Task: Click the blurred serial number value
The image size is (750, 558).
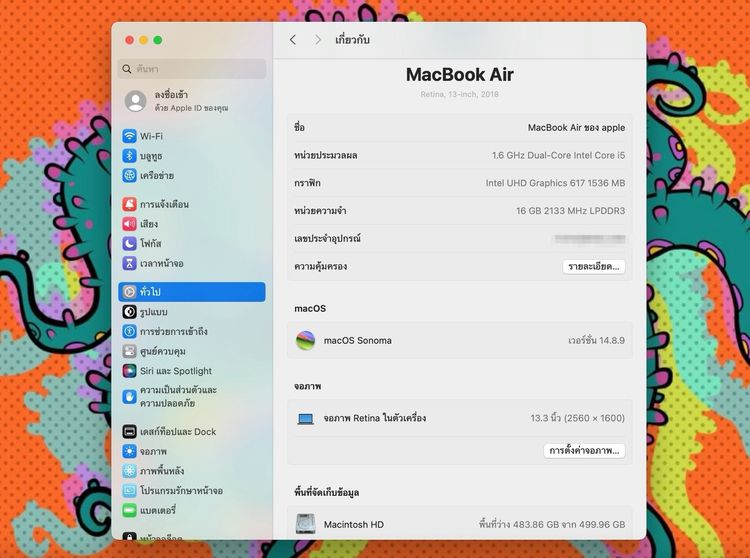Action: click(x=589, y=239)
